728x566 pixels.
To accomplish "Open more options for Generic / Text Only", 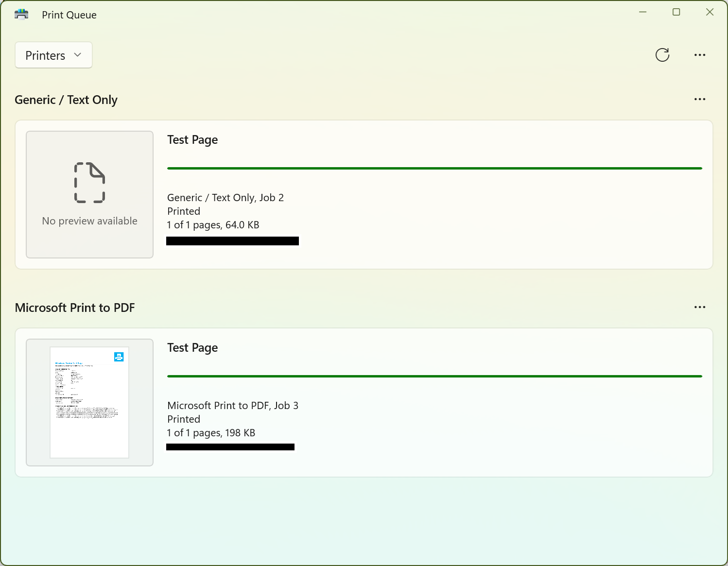I will click(x=700, y=99).
